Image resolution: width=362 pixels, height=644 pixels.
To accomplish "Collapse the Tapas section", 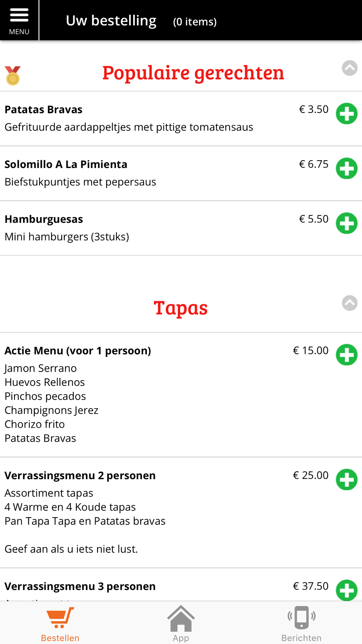I will point(350,303).
